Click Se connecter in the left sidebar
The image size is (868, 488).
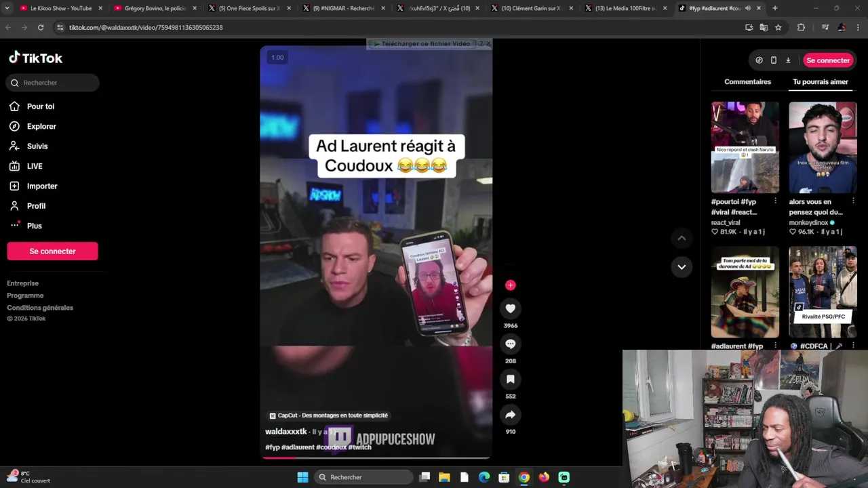52,251
